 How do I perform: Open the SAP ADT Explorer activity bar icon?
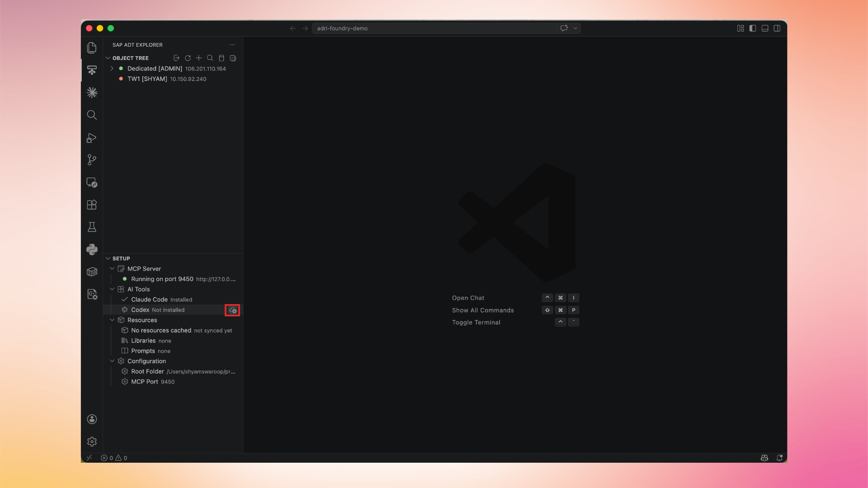(92, 70)
